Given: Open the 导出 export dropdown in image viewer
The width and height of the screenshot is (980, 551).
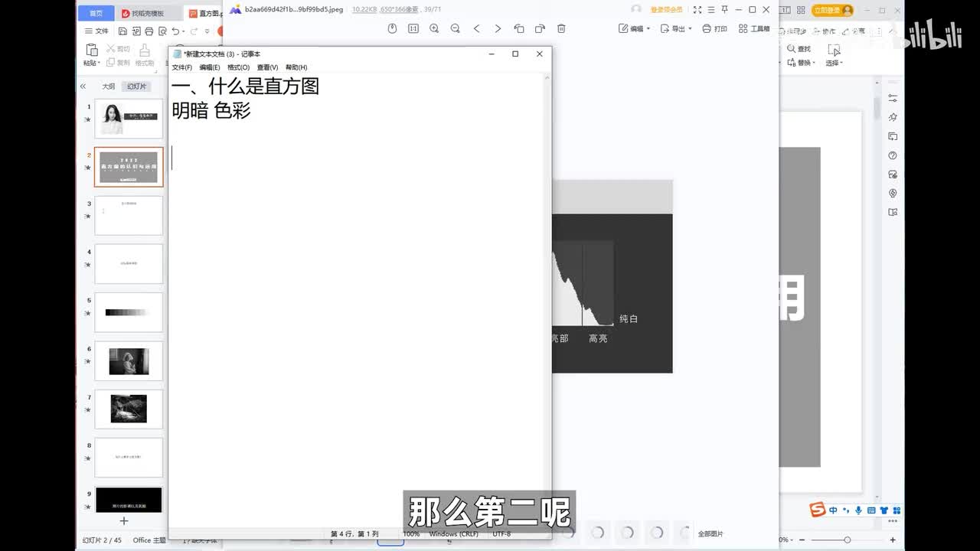Looking at the screenshot, I should tap(677, 28).
